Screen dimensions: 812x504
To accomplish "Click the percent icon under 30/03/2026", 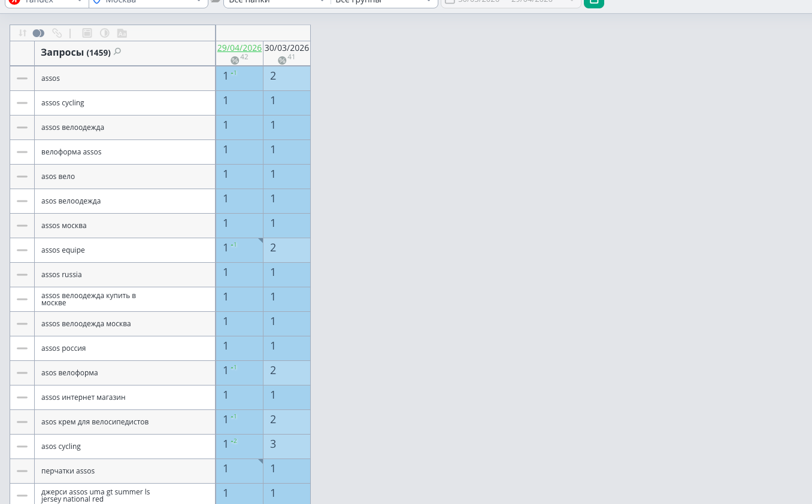I will tap(282, 60).
